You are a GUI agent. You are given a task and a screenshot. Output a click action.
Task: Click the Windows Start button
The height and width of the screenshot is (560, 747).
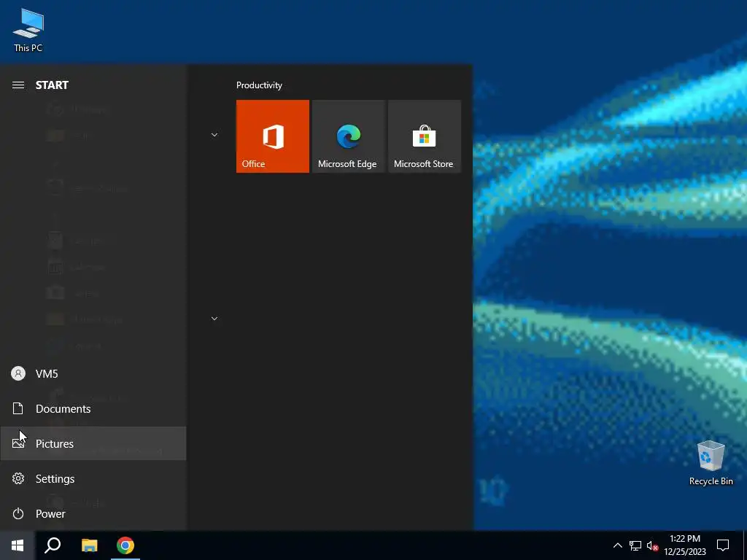click(18, 545)
